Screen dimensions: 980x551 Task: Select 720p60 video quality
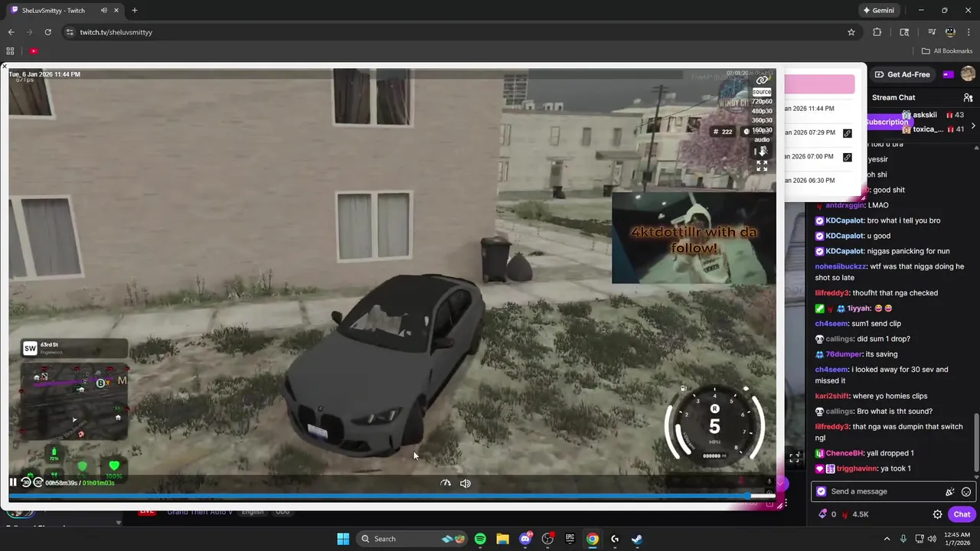pyautogui.click(x=762, y=101)
